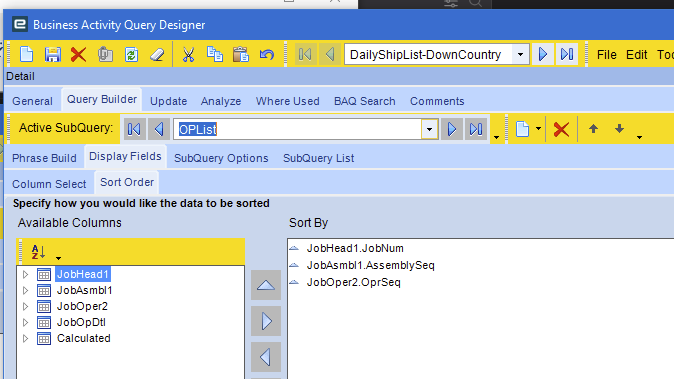Select JobOper2.OprSeq in the Sort By list

coord(353,282)
